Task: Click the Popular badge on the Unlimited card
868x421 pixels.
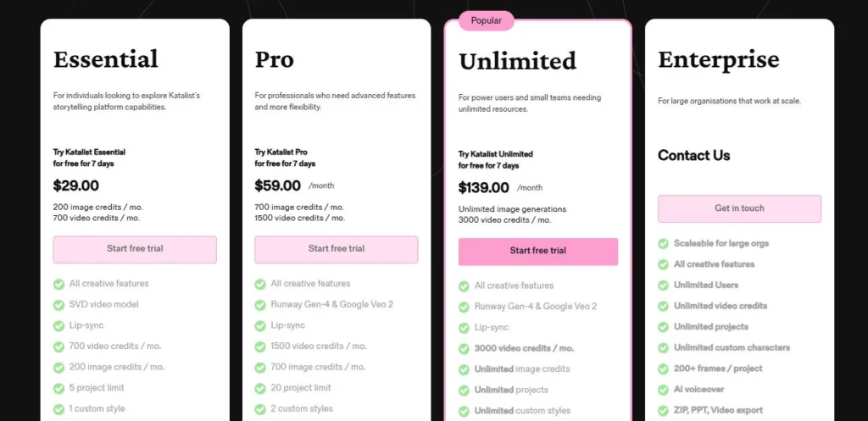Action: 486,20
